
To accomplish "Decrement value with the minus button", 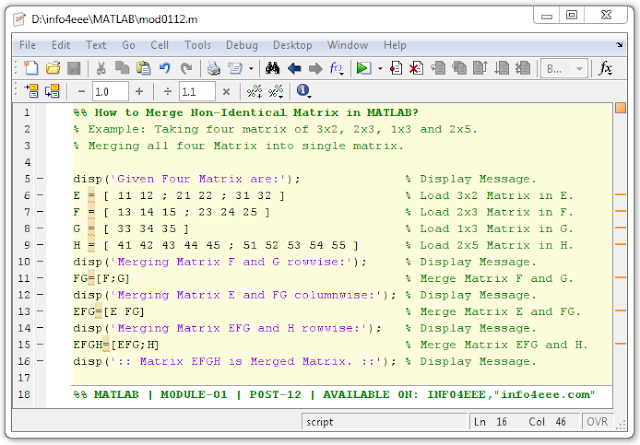I will [x=82, y=91].
